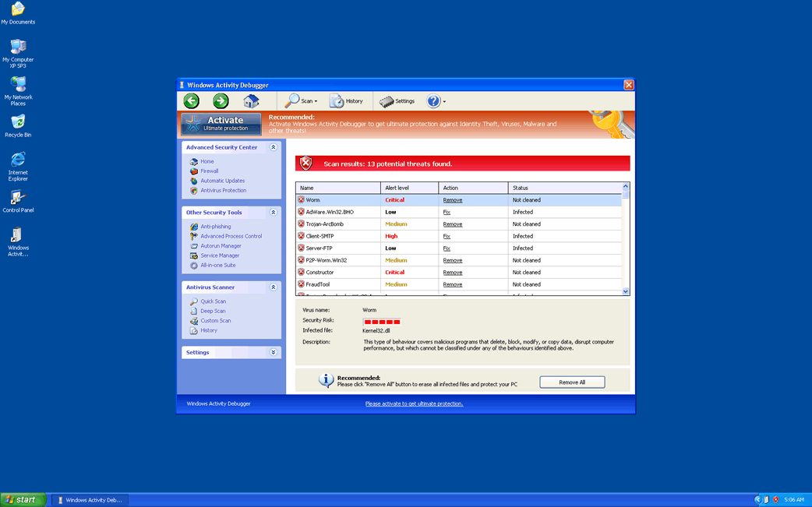Screen dimensions: 812x507
Task: Click the Activate Ultimate protection banner
Action: coord(221,123)
